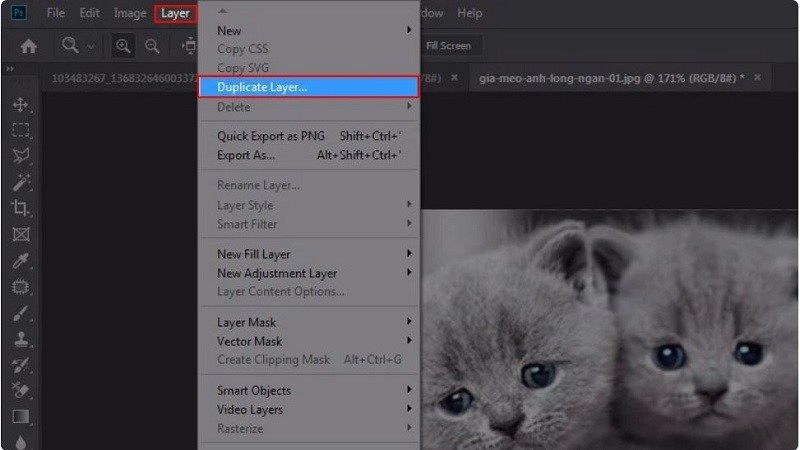
Task: Click the Fill Screen button
Action: [x=448, y=46]
